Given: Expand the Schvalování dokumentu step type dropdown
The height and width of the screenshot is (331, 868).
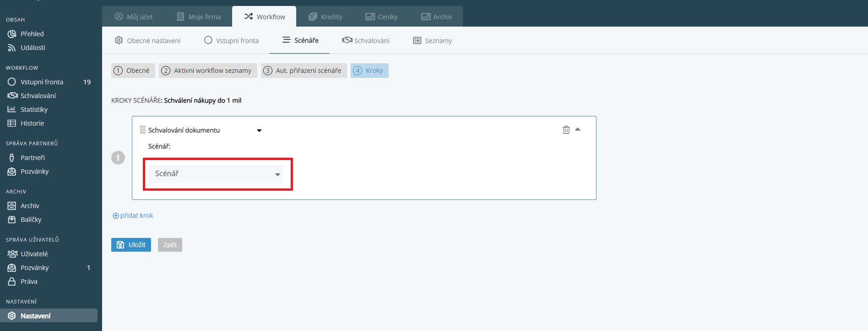Looking at the screenshot, I should [x=259, y=131].
